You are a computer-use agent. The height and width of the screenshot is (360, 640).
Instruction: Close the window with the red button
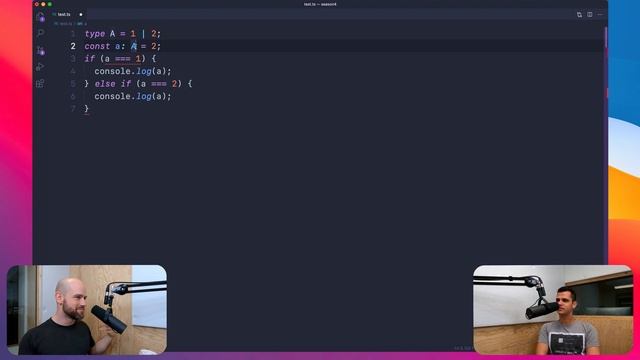click(x=37, y=4)
